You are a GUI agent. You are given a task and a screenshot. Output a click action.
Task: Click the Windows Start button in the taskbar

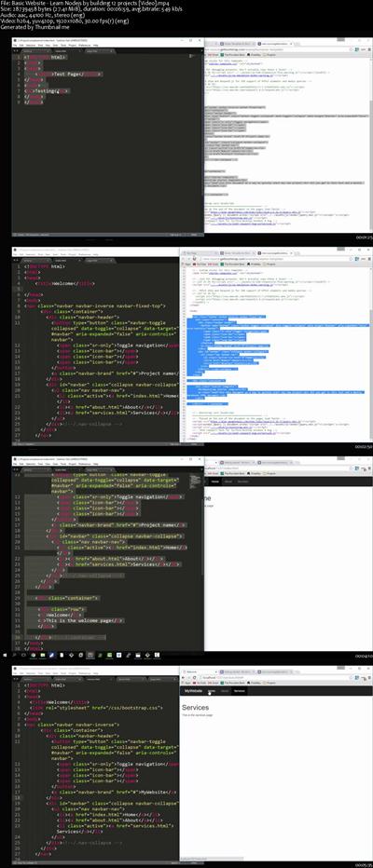tap(4, 655)
